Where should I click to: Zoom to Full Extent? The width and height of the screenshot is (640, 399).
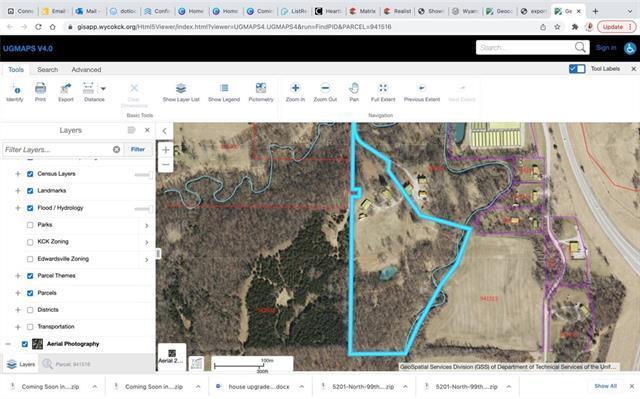tap(383, 92)
